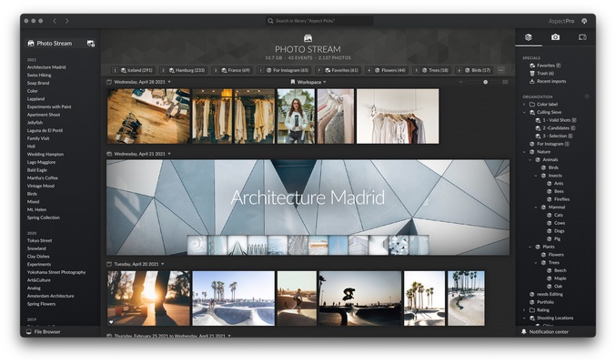Click the needs Editing tag icon

pyautogui.click(x=532, y=295)
